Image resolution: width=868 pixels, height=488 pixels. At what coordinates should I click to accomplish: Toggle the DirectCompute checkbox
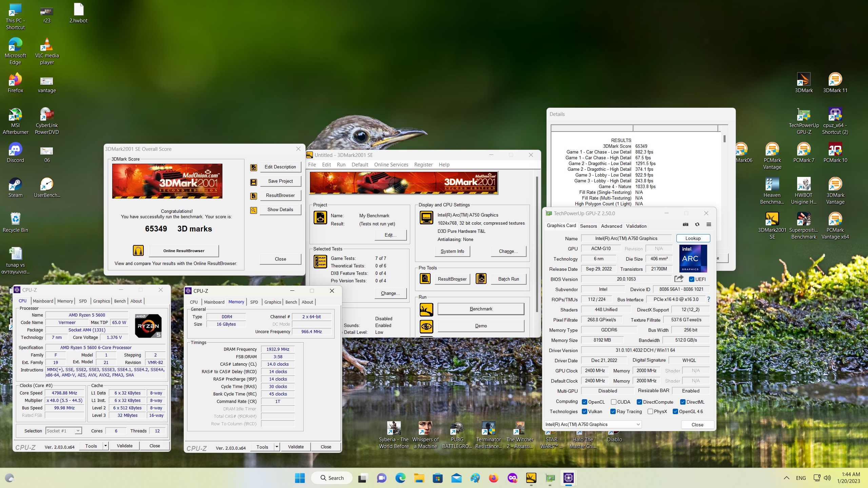[x=639, y=402]
